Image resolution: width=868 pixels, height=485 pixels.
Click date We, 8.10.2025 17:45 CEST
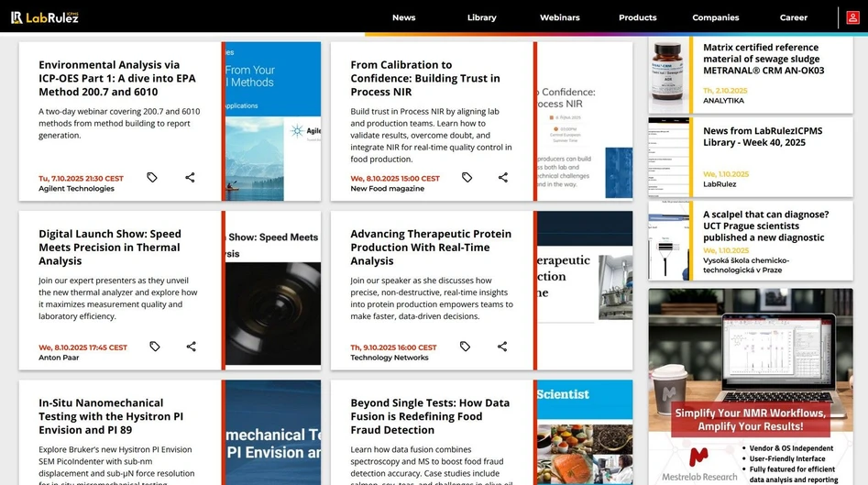coord(82,347)
